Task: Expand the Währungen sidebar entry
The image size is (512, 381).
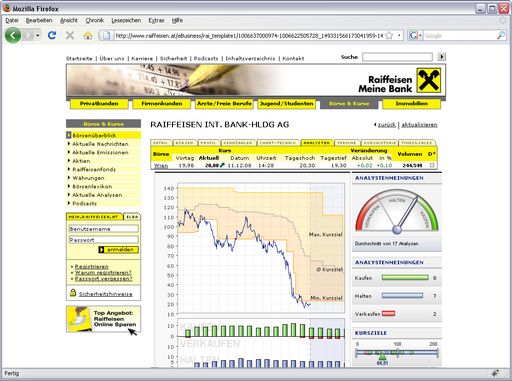Action: 88,178
